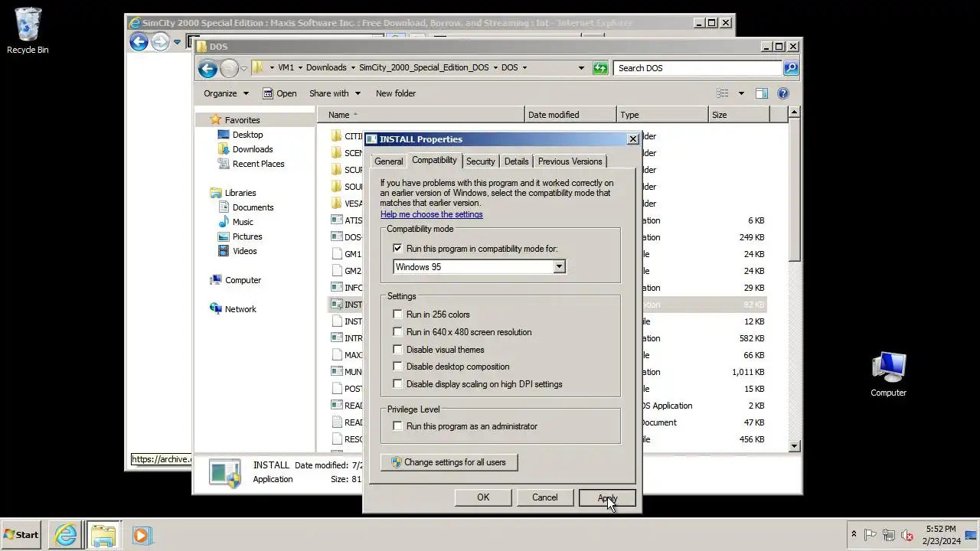Switch to the Previous Versions tab
Viewport: 980px width, 551px height.
[570, 161]
